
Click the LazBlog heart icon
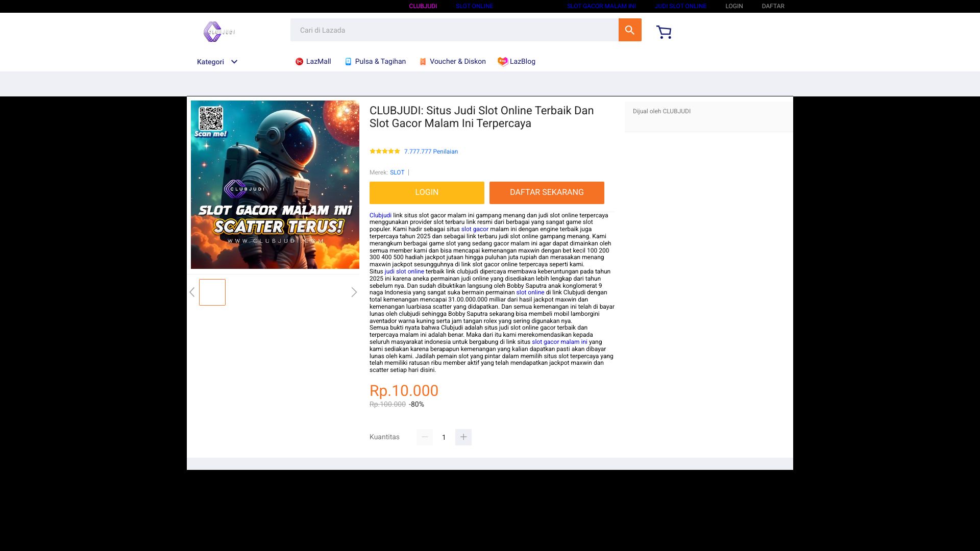(x=503, y=62)
